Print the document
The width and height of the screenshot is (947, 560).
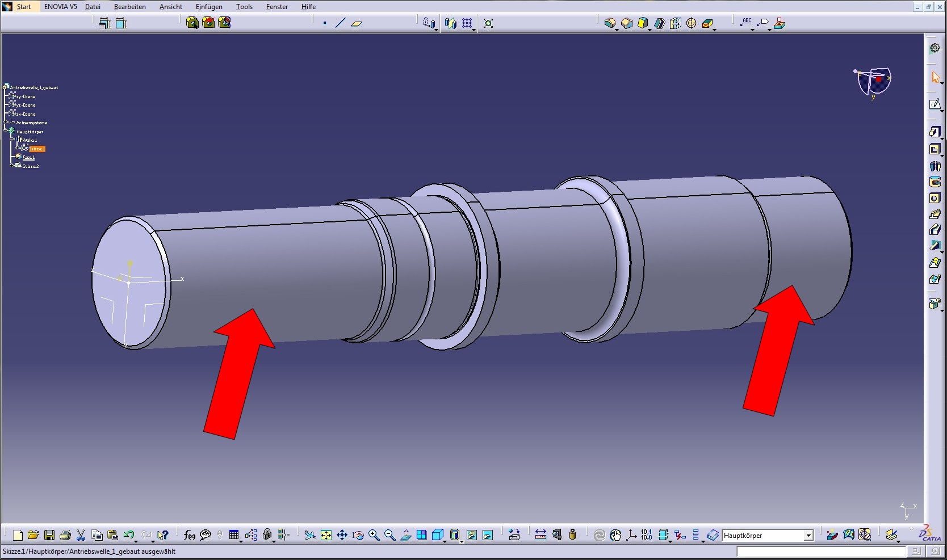(x=65, y=535)
